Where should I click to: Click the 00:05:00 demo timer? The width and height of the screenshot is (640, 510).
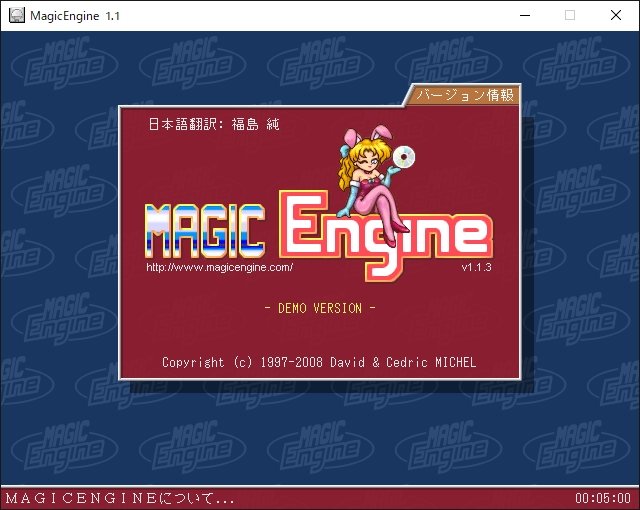(x=603, y=497)
